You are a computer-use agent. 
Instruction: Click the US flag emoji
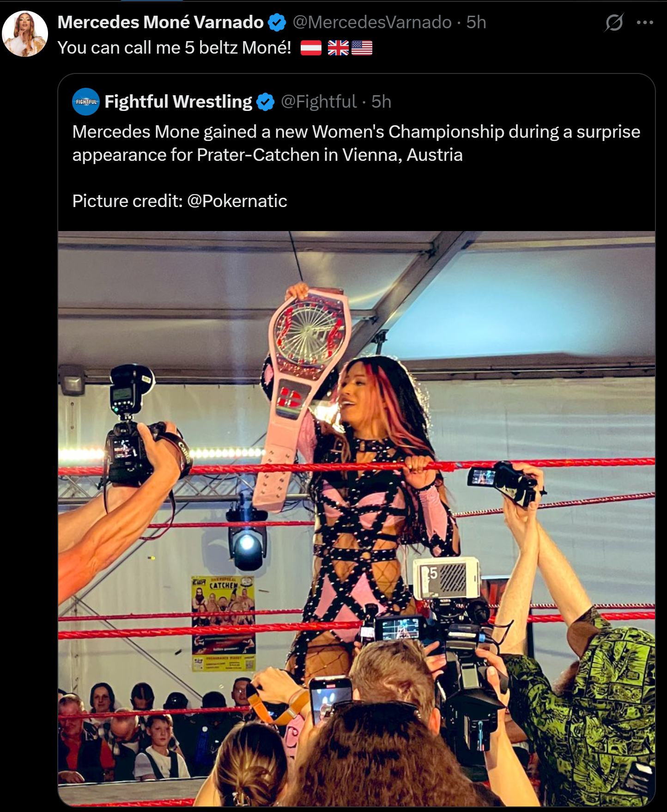pyautogui.click(x=362, y=48)
